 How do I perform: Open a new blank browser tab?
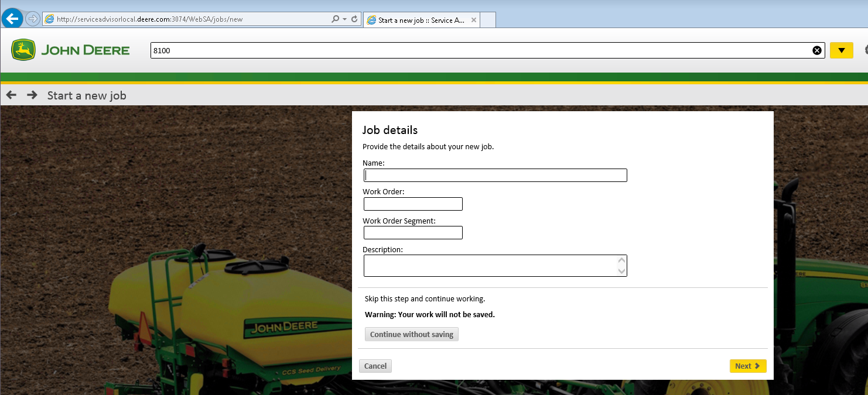(x=488, y=20)
